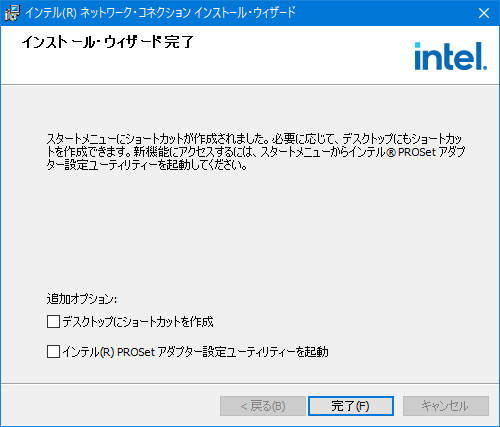Click the インテル(R) PROSet launch option label
500x427 pixels.
pyautogui.click(x=195, y=352)
